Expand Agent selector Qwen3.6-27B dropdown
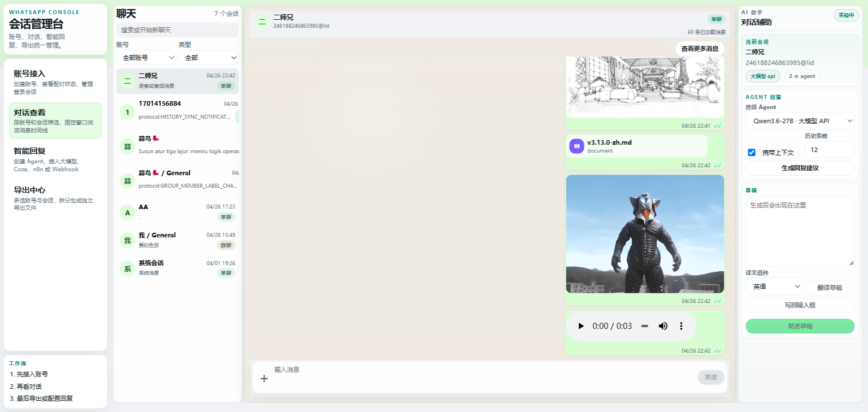The image size is (868, 412). pos(800,121)
